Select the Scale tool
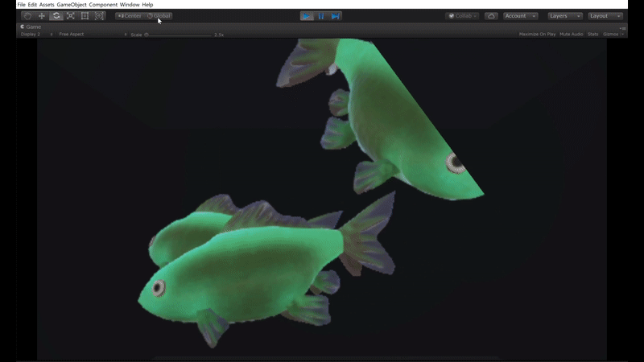 71,16
